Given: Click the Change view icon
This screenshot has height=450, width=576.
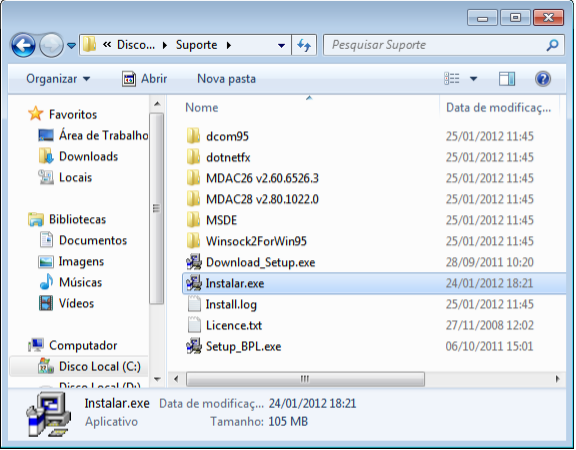Looking at the screenshot, I should 452,79.
